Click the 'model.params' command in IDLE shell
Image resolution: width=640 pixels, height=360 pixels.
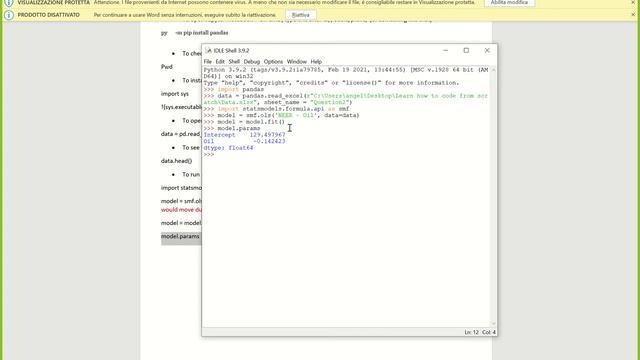[239, 128]
